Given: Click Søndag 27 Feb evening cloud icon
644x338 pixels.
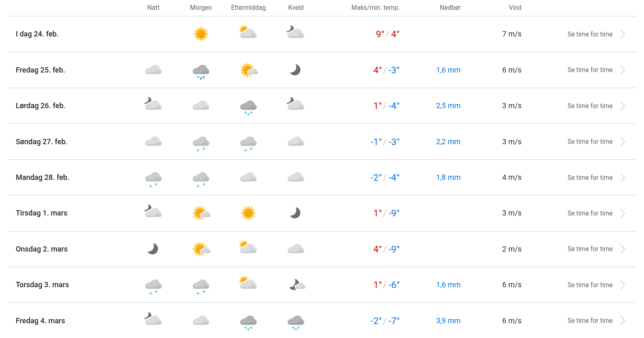Looking at the screenshot, I should click(296, 142).
